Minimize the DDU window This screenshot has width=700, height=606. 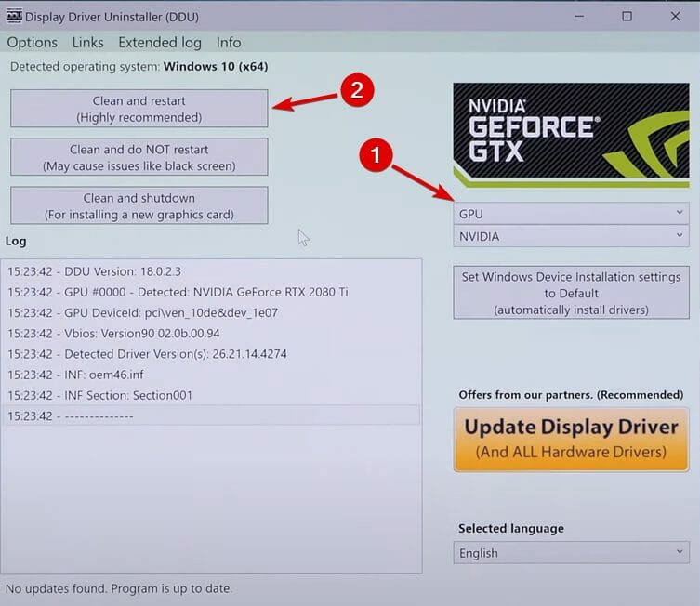pyautogui.click(x=579, y=17)
